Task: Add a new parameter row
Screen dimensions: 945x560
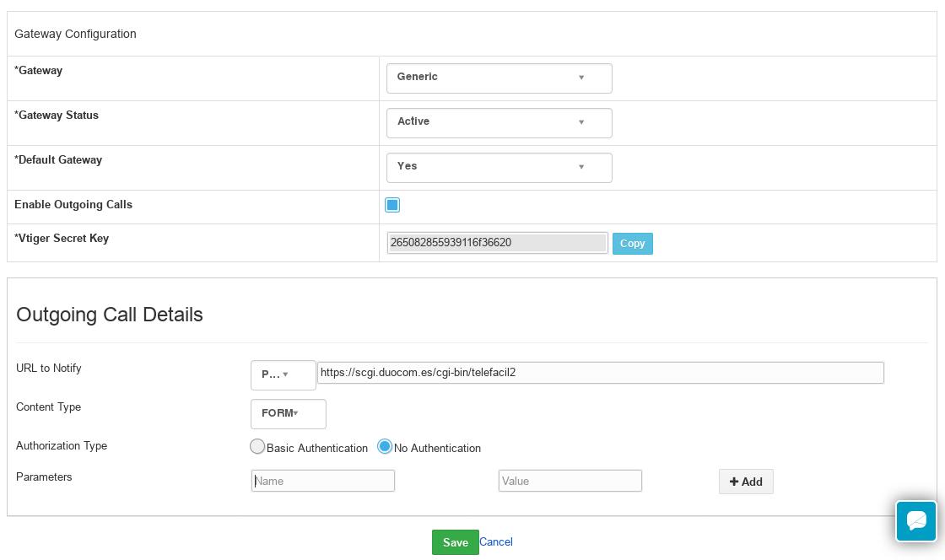Action: [x=746, y=482]
